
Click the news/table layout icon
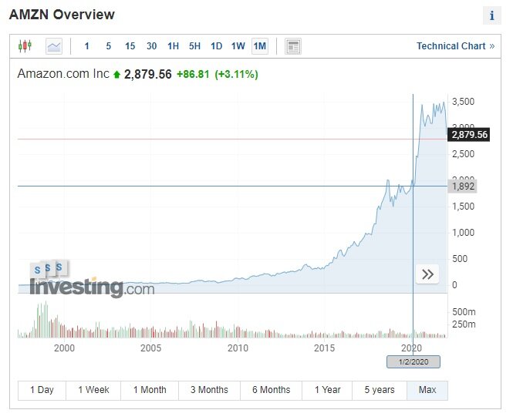(293, 46)
